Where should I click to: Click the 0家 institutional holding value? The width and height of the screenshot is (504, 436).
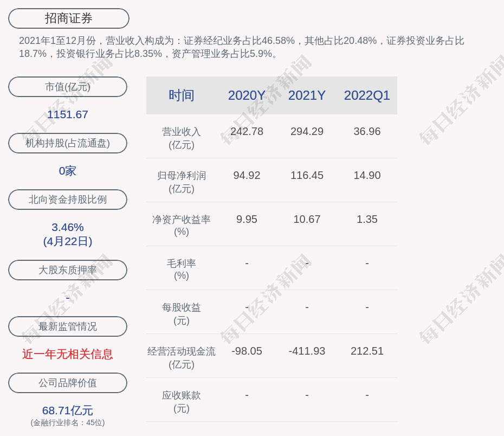pyautogui.click(x=68, y=171)
